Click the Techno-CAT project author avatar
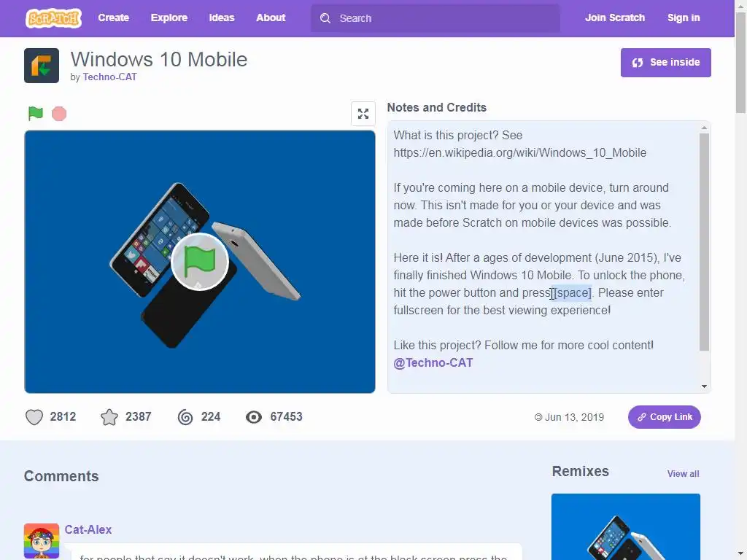The image size is (747, 560). pos(42,65)
